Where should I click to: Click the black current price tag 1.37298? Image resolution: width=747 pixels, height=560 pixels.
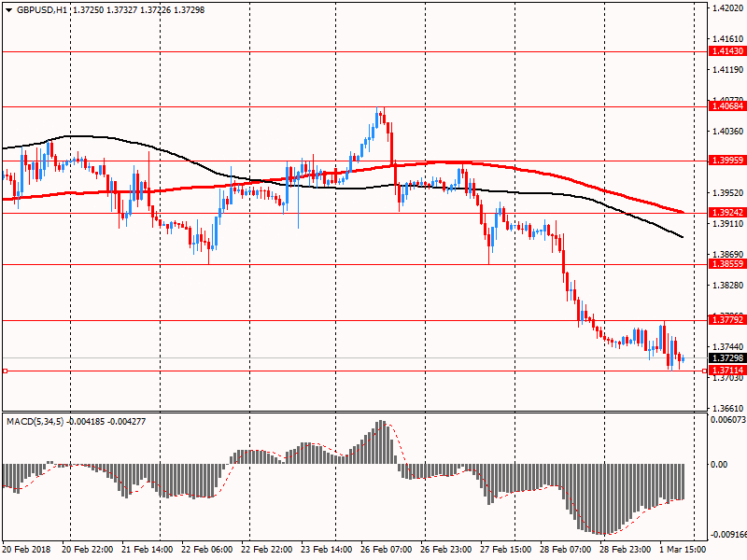click(726, 358)
